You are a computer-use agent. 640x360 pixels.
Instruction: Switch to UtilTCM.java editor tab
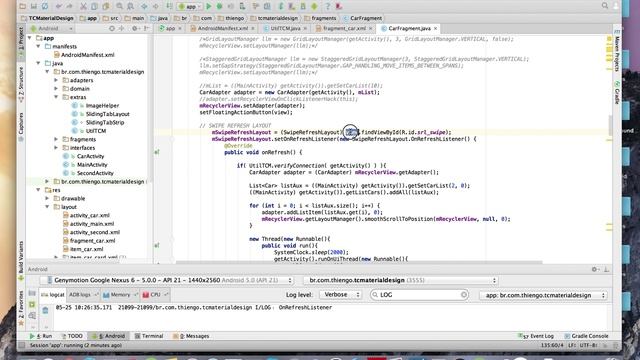point(285,29)
